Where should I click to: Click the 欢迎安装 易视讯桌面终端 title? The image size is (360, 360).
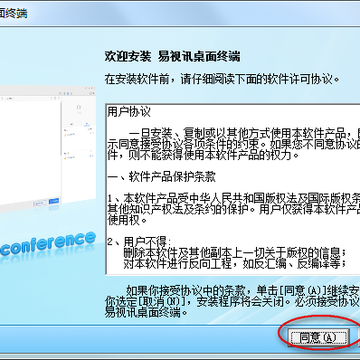pyautogui.click(x=172, y=56)
